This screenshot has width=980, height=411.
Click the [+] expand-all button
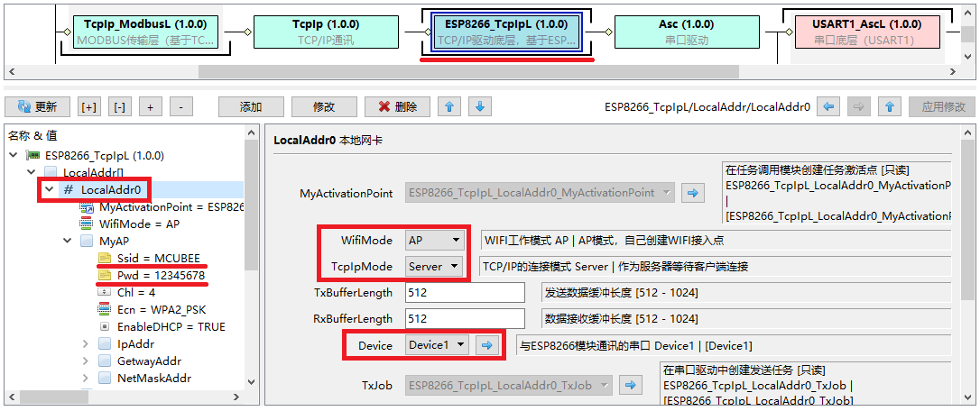click(89, 106)
